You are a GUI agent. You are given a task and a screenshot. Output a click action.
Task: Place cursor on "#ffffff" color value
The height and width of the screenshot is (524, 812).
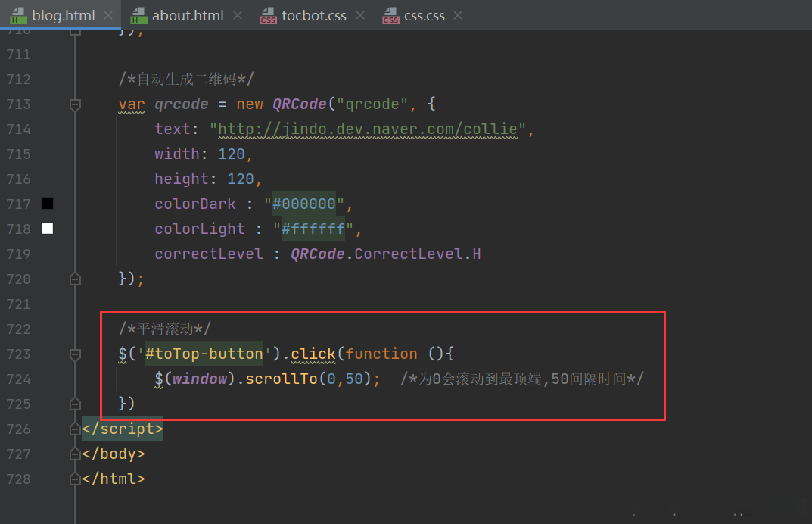click(313, 229)
